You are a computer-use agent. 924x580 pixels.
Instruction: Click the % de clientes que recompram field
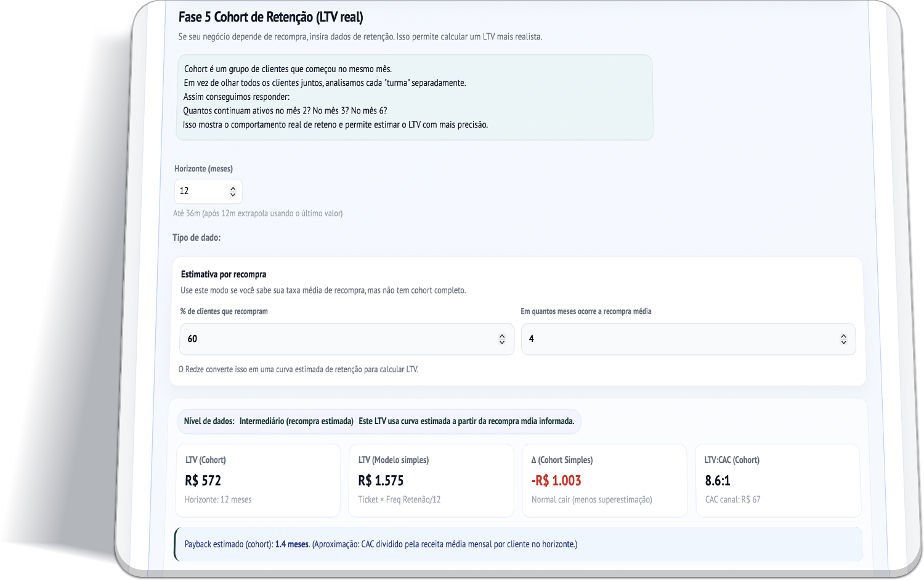339,339
